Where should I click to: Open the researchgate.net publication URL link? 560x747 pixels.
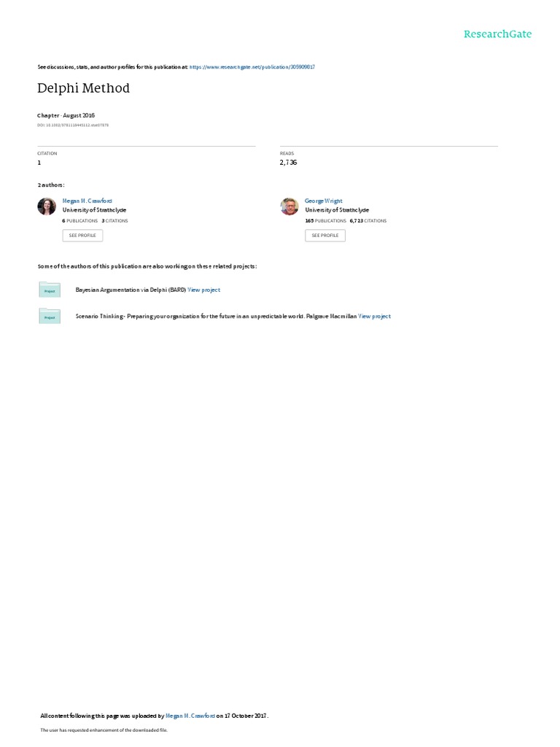(252, 67)
